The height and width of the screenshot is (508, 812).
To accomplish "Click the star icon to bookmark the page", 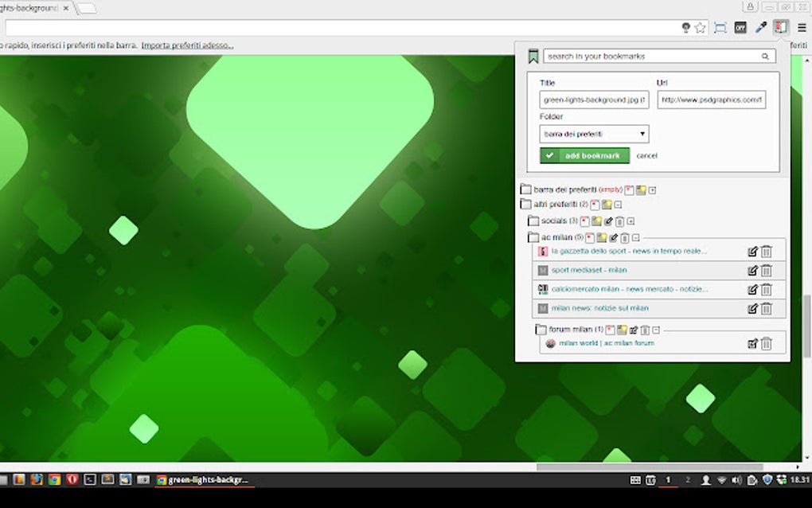I will 700,27.
